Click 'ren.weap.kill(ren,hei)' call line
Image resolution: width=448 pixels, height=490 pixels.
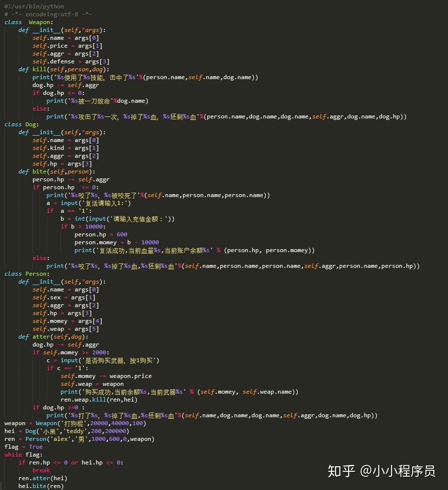(x=99, y=400)
